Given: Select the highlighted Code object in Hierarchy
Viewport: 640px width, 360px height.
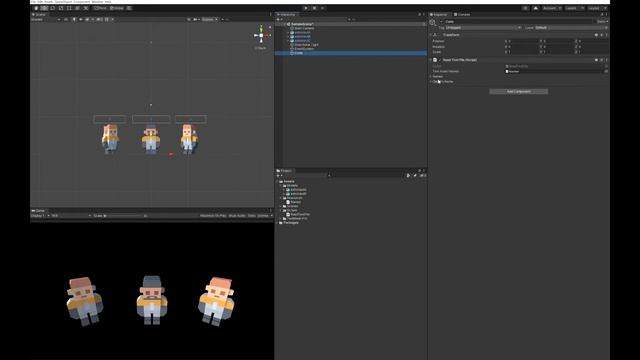Looking at the screenshot, I should (x=351, y=53).
